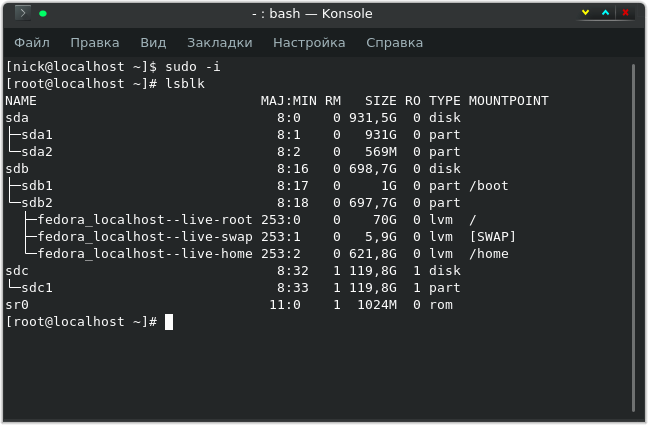Click the '[nick@localhost ~]$' prompt text
The image size is (648, 425).
point(81,67)
